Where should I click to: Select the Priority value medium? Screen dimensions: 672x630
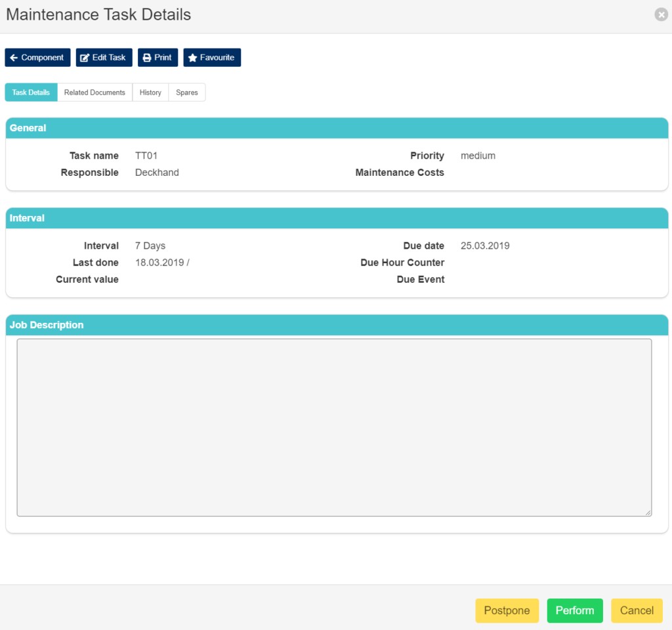[478, 156]
